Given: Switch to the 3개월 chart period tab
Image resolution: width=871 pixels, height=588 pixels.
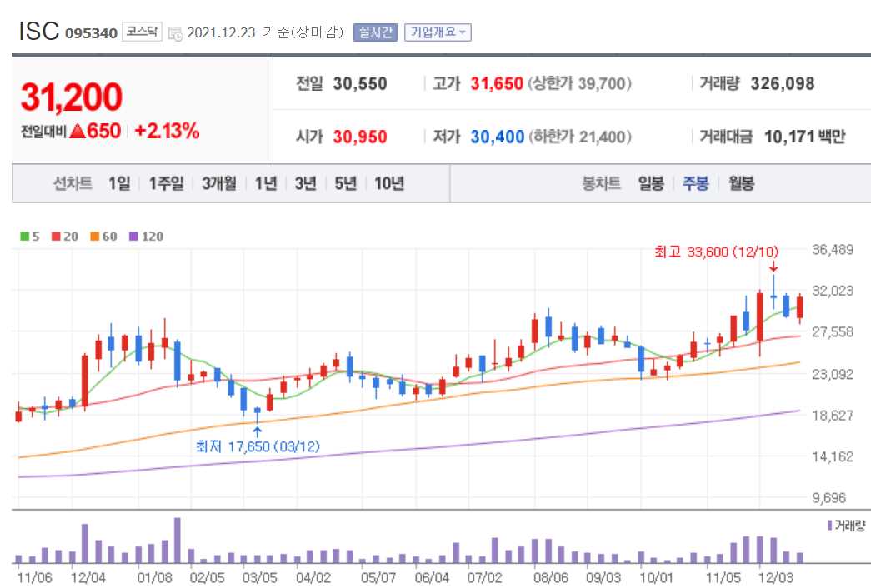Looking at the screenshot, I should pyautogui.click(x=219, y=183).
